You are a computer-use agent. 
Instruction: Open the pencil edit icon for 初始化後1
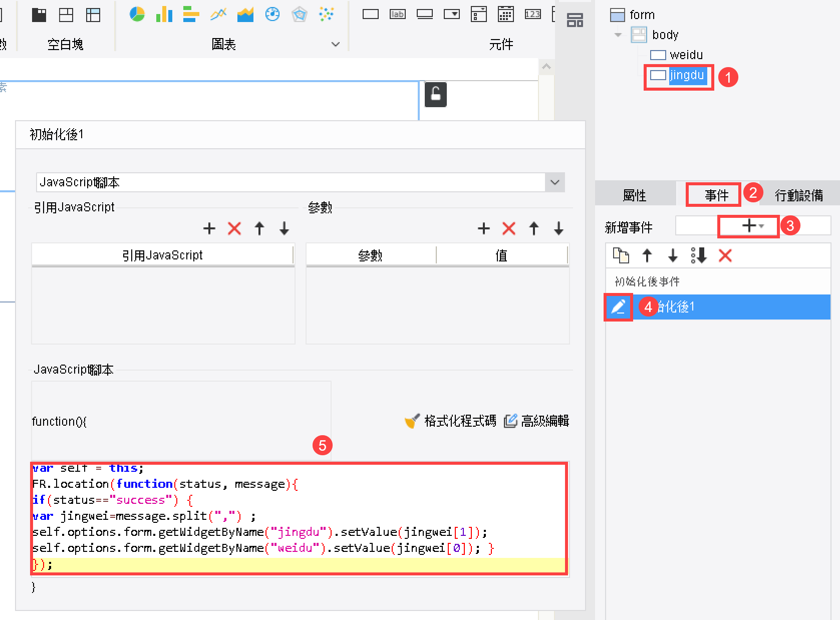[x=618, y=306]
